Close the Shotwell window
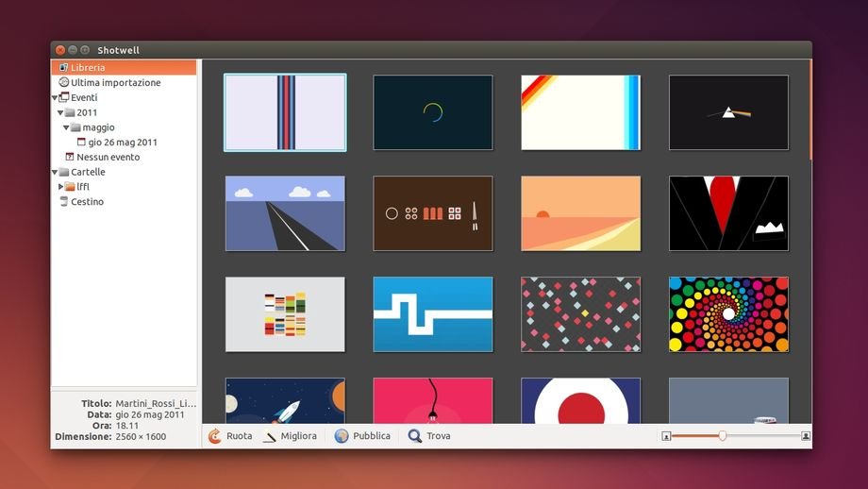 (60, 50)
